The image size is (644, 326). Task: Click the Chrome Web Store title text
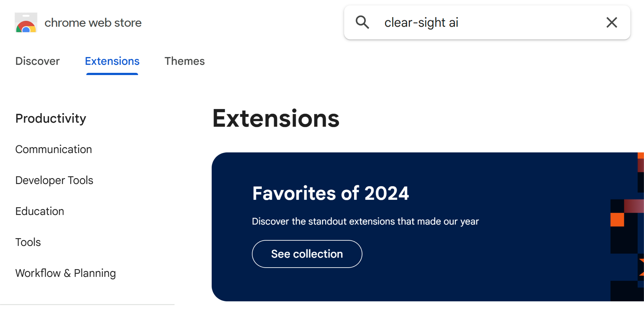[93, 22]
